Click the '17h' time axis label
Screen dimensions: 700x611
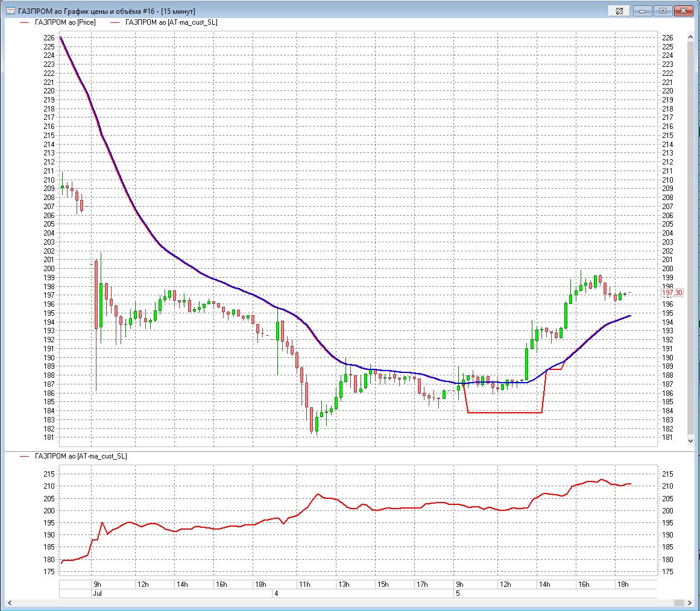(422, 584)
